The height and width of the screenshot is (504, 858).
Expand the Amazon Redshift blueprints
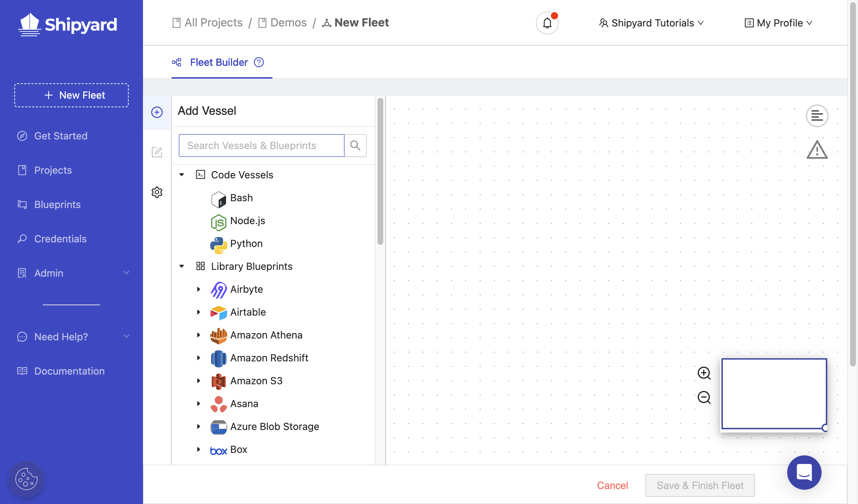[x=199, y=358]
